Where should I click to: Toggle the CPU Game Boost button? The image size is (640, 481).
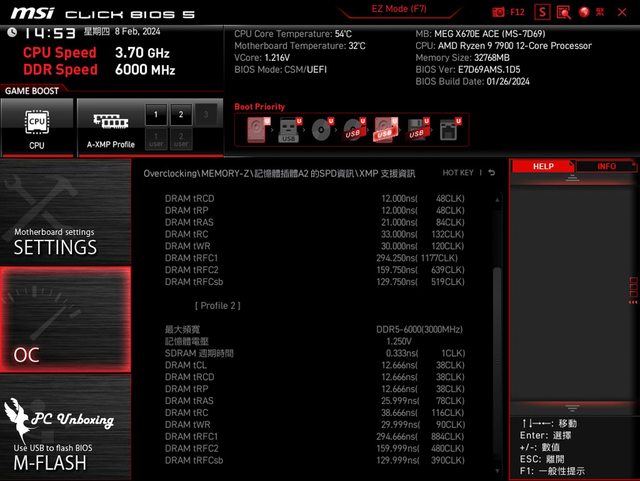(x=37, y=128)
